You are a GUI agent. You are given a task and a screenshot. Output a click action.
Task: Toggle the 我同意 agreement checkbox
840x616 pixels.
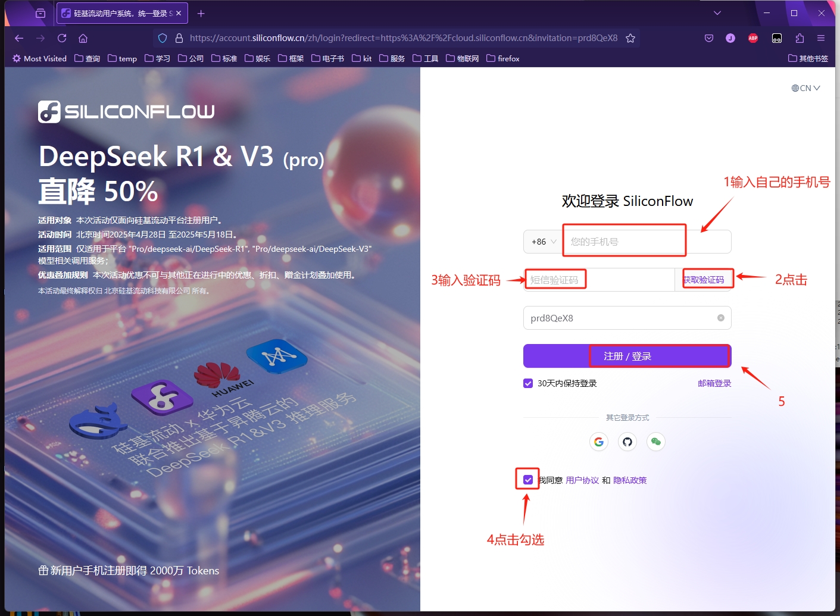click(528, 480)
